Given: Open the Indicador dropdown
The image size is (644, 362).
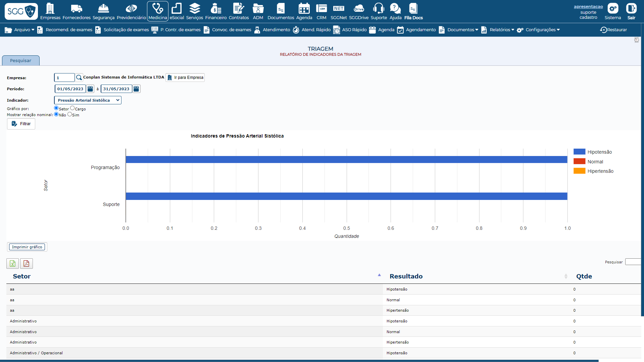Looking at the screenshot, I should [88, 100].
